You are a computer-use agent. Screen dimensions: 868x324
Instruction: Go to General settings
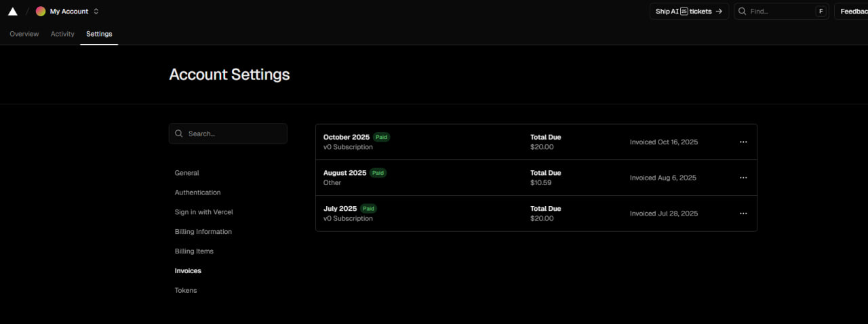pyautogui.click(x=186, y=173)
